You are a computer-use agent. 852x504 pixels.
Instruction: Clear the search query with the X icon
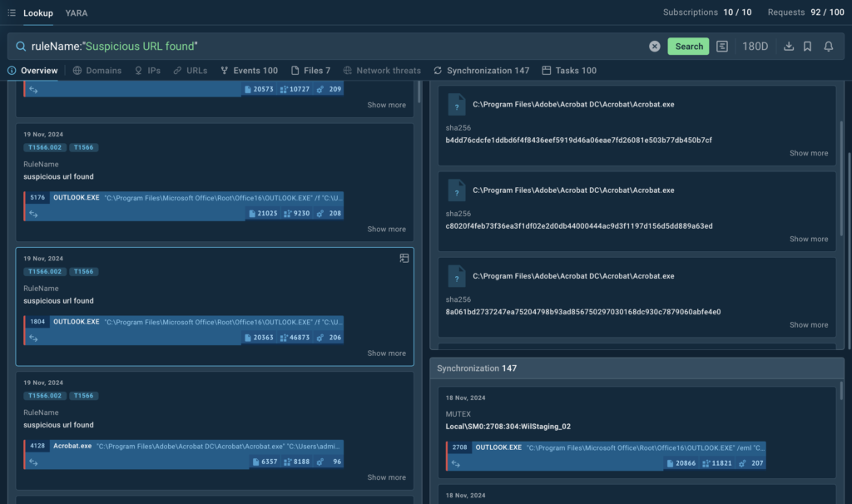click(x=655, y=47)
